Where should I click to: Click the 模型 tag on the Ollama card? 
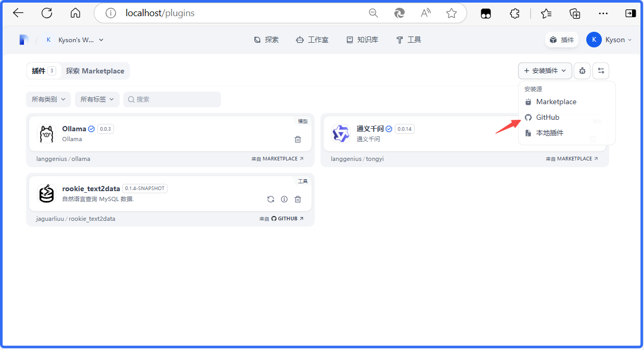coord(303,121)
